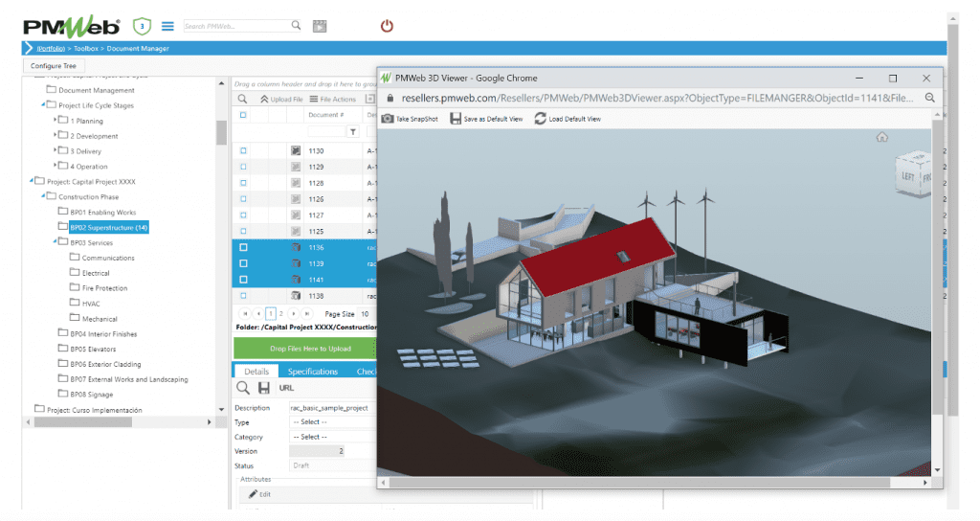The height and width of the screenshot is (521, 980).
Task: Click Load Default View refresh icon
Action: click(540, 118)
